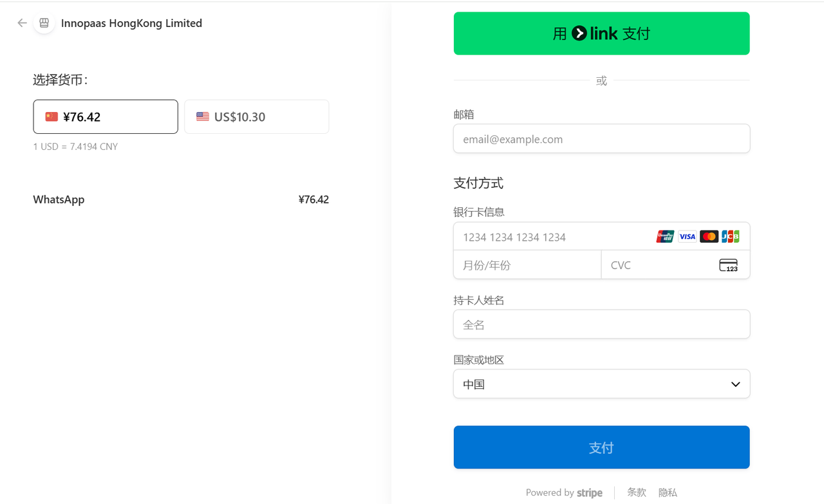The height and width of the screenshot is (504, 824).
Task: Focus the email address input field
Action: pos(601,139)
